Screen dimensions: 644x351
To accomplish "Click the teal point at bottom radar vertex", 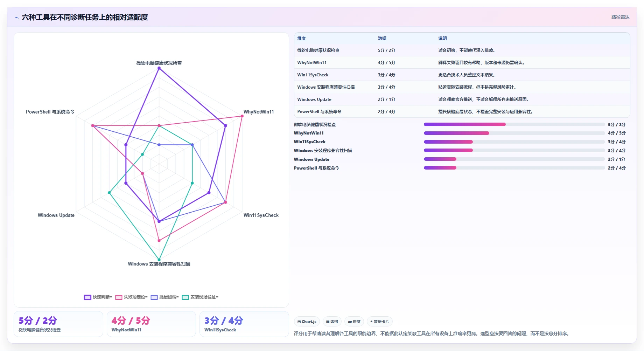I will (159, 260).
